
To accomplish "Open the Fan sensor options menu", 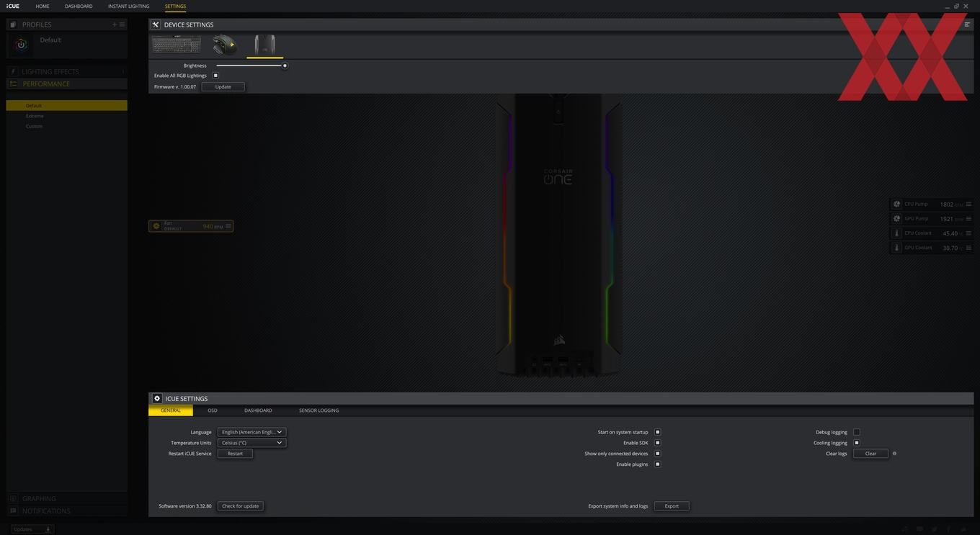I will (x=228, y=226).
